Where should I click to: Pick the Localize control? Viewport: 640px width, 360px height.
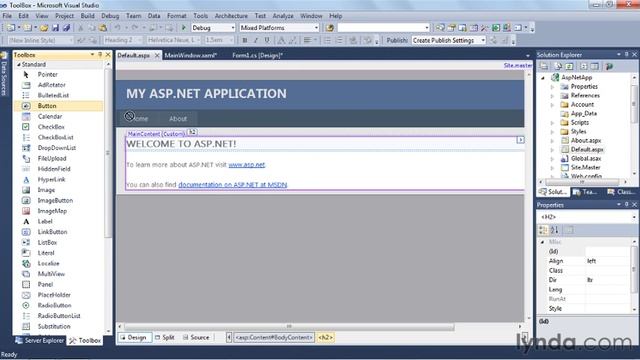[x=48, y=263]
